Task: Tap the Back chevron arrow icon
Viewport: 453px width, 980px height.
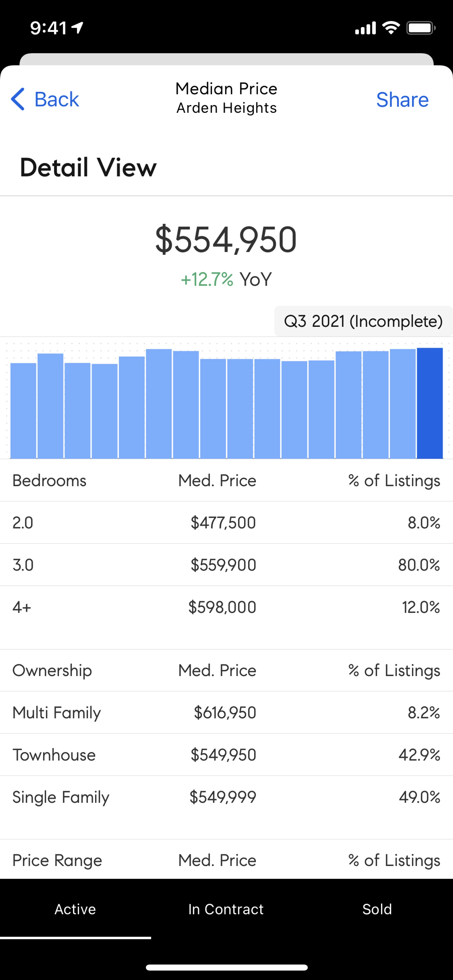Action: click(18, 99)
